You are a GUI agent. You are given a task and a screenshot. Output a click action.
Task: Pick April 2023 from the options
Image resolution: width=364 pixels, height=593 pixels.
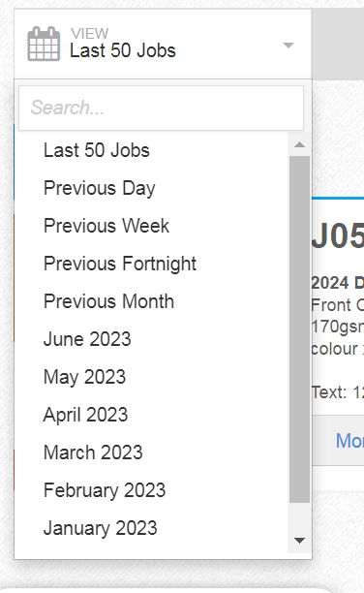click(152, 415)
